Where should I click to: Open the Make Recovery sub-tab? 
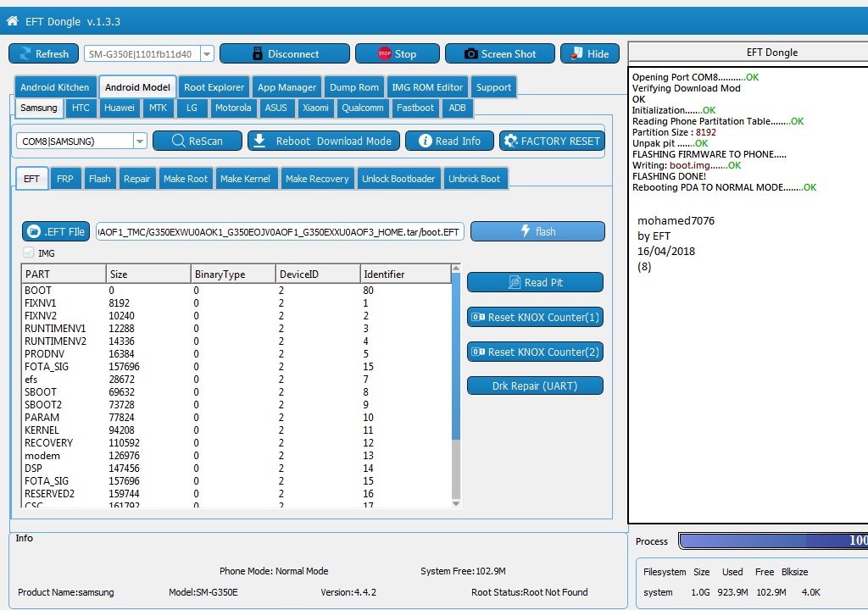(x=317, y=178)
